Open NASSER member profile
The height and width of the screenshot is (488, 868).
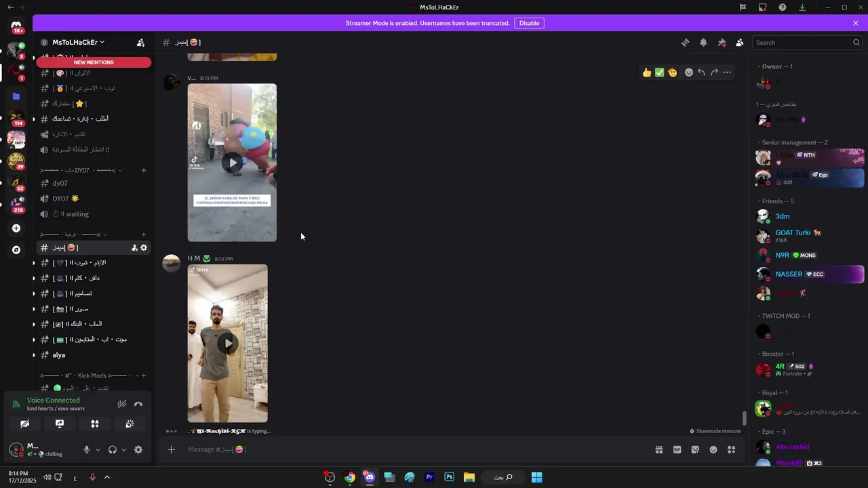(810, 274)
